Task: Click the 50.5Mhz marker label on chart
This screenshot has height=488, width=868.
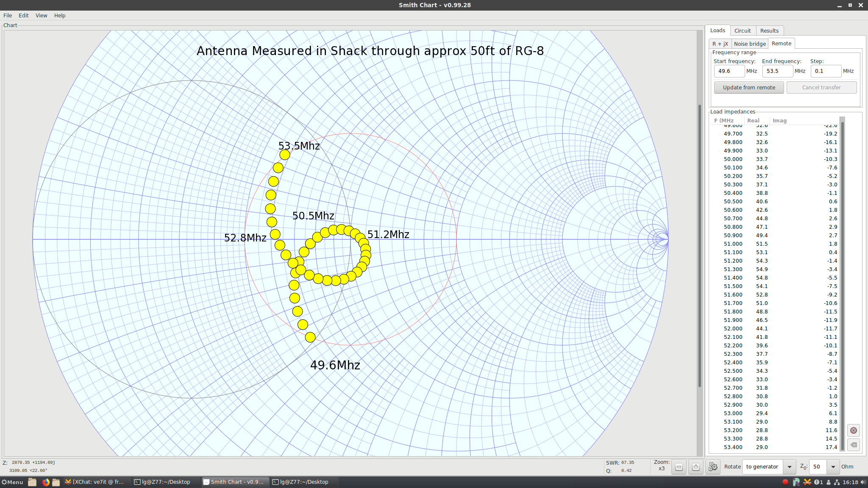Action: 313,216
